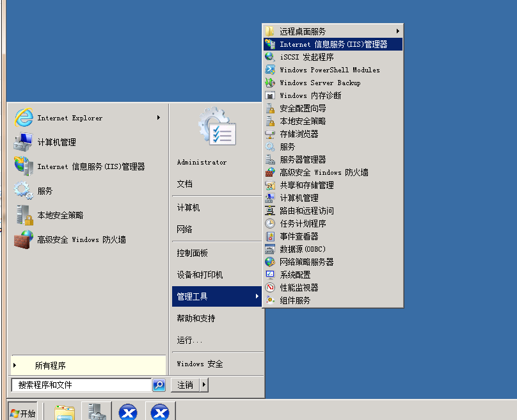The image size is (517, 420).
Task: Click Windows 内存诊断 chip icon
Action: pos(270,95)
